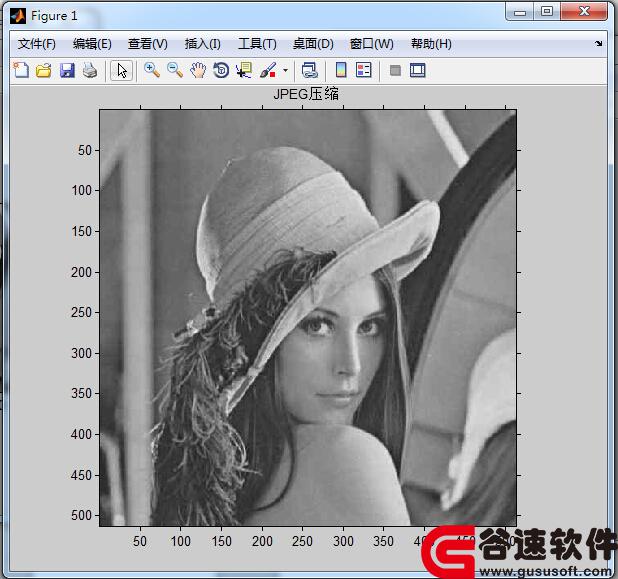Click the JPEG压缩 plot title
This screenshot has height=579, width=618.
(x=306, y=94)
